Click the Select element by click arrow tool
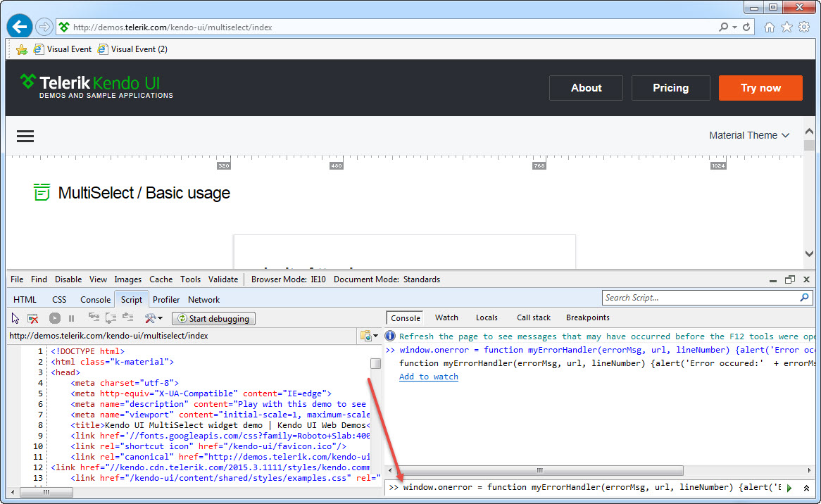821x504 pixels. tap(16, 319)
